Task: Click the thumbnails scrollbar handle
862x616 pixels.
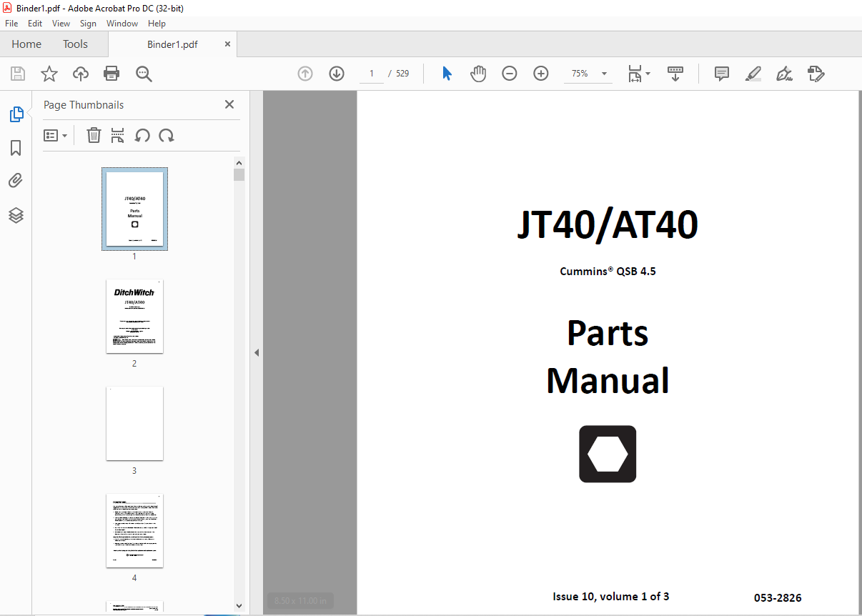Action: tap(239, 175)
